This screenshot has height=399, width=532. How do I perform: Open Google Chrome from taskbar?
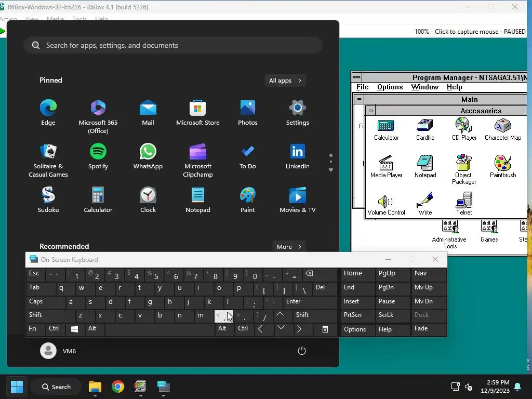pos(118,387)
